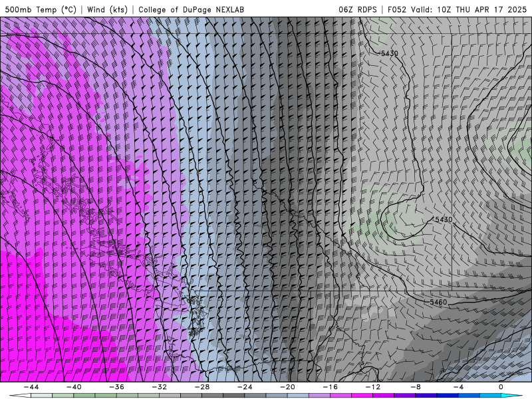The image size is (532, 399).
Task: Click the 5460 contour label
Action: coord(438,302)
